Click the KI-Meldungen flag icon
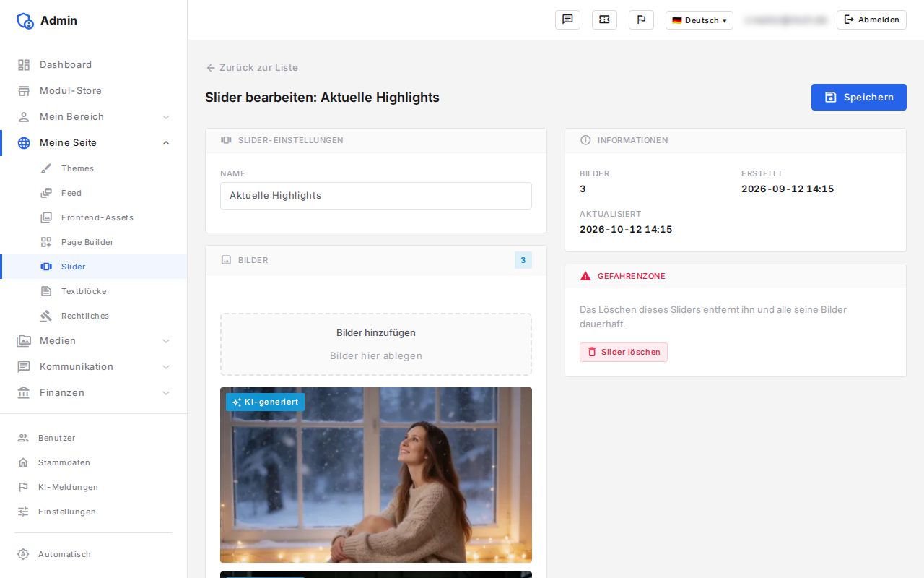The width and height of the screenshot is (924, 578). [x=23, y=487]
